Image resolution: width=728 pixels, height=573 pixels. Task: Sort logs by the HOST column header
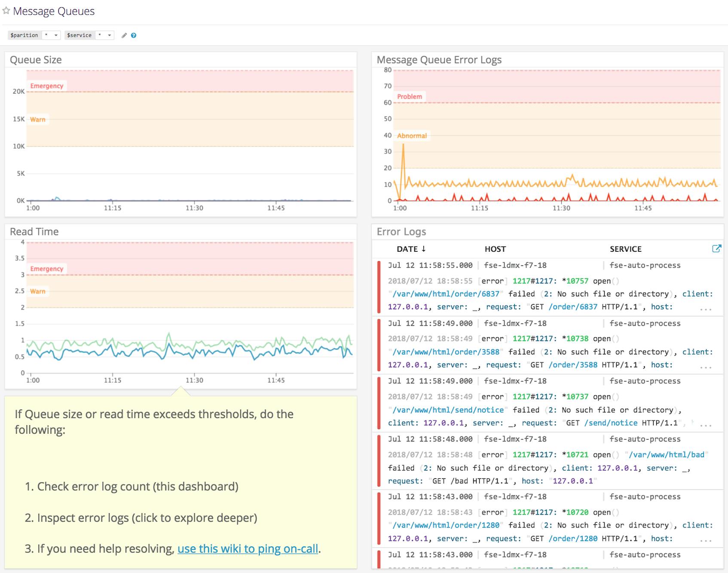(x=495, y=249)
